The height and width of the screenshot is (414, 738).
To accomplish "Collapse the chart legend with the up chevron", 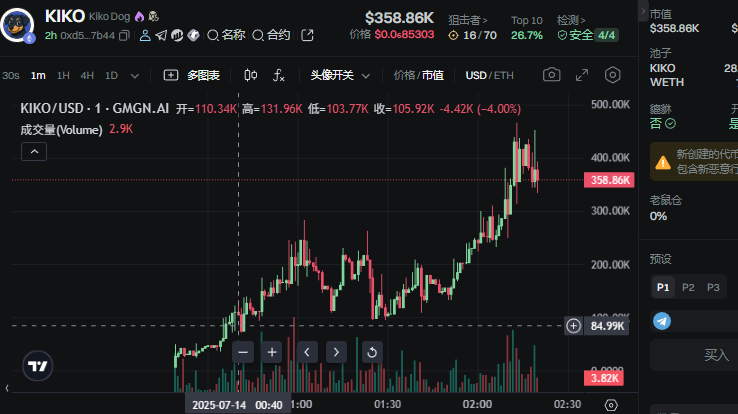I will click(x=34, y=151).
